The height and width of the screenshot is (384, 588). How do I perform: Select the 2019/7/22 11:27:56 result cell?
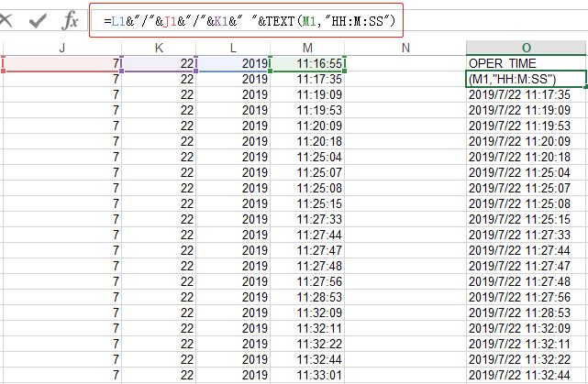click(x=527, y=298)
